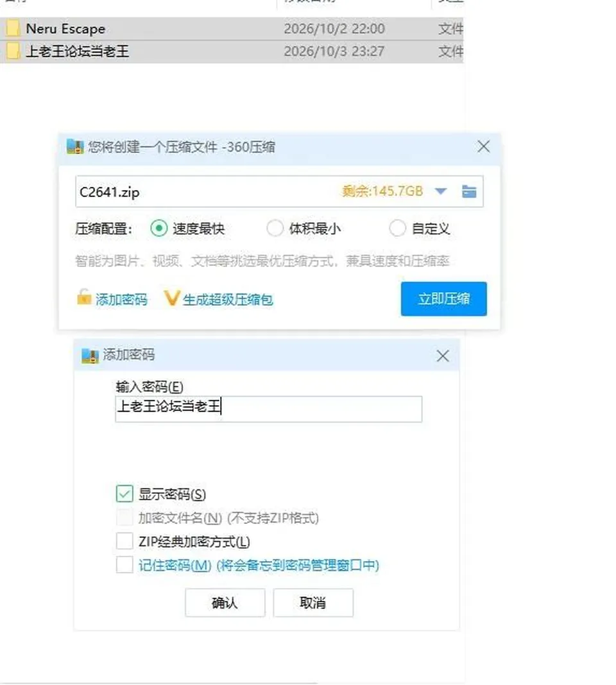Select the 速度最快 radio option
This screenshot has width=616, height=685.
pos(158,229)
